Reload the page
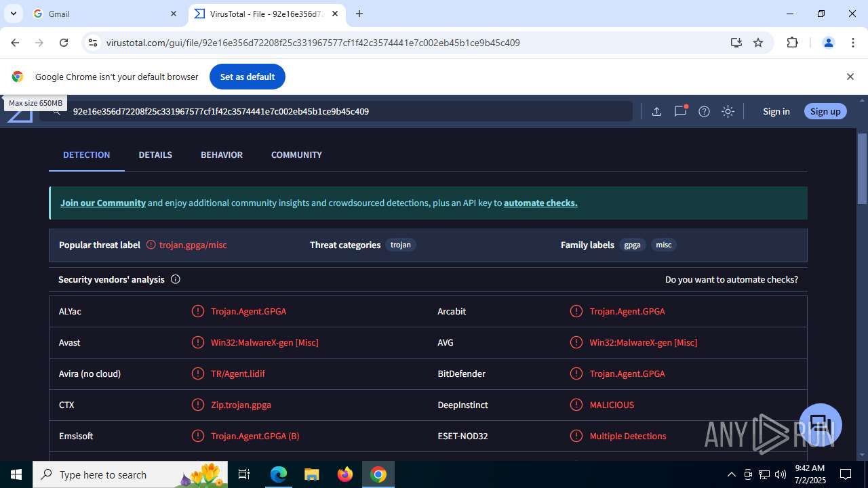868x488 pixels. coord(64,43)
